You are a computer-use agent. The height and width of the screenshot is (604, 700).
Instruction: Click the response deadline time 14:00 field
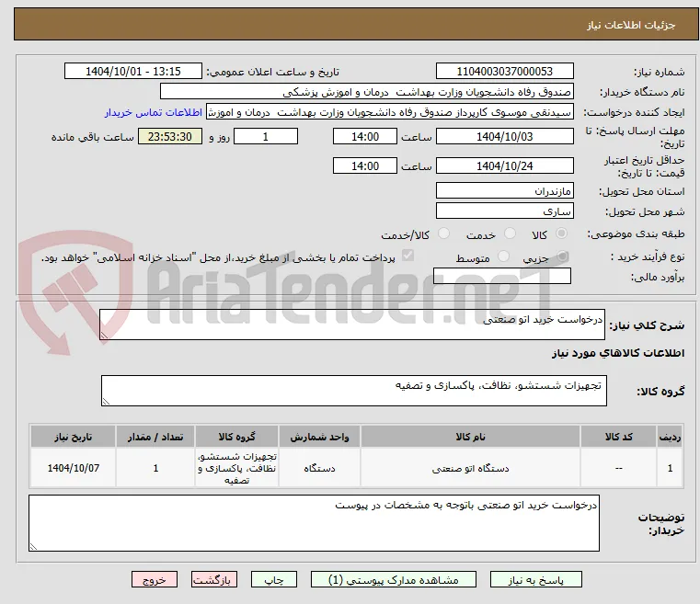tap(365, 136)
